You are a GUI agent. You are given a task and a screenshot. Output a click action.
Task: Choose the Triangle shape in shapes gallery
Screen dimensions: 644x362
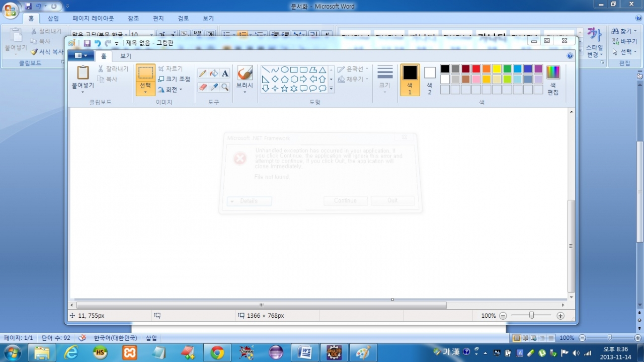tap(323, 70)
